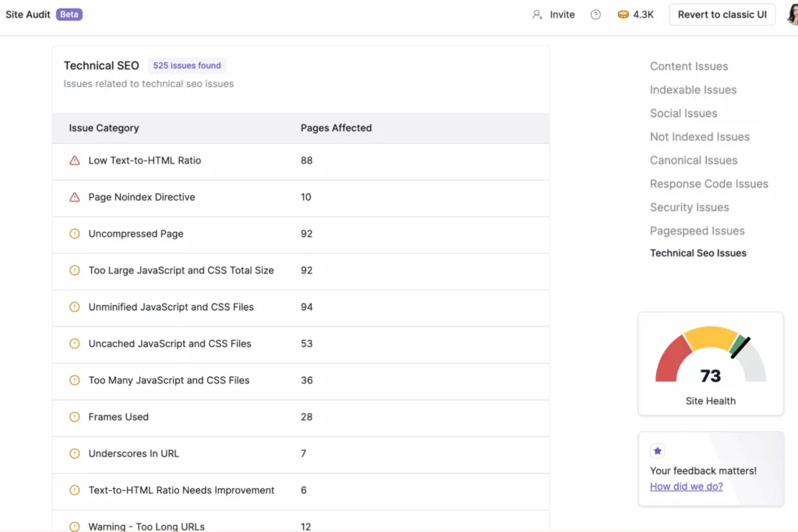798x532 pixels.
Task: Click the error icon next to Page Noindex Directive
Action: (x=76, y=197)
